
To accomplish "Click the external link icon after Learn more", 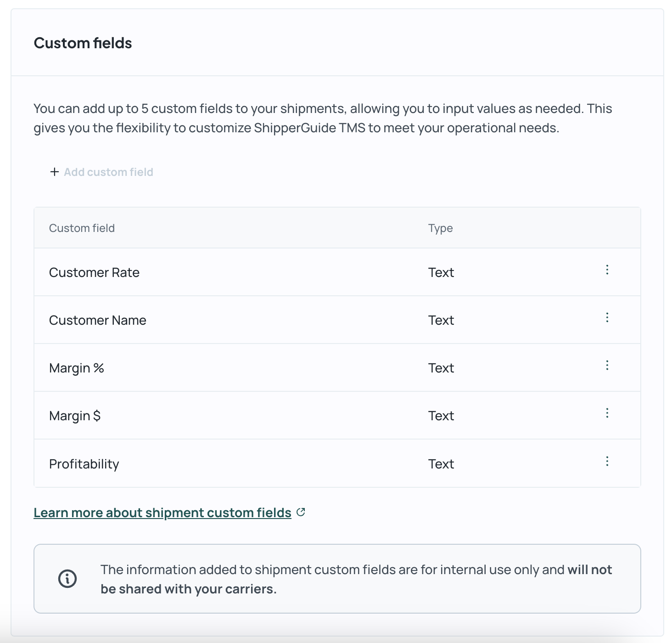I will point(301,512).
